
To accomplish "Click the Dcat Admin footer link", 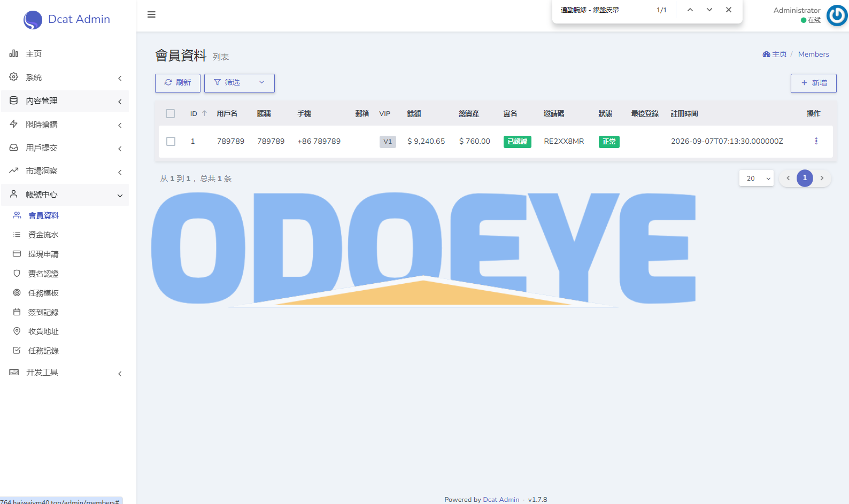I will tap(501, 500).
